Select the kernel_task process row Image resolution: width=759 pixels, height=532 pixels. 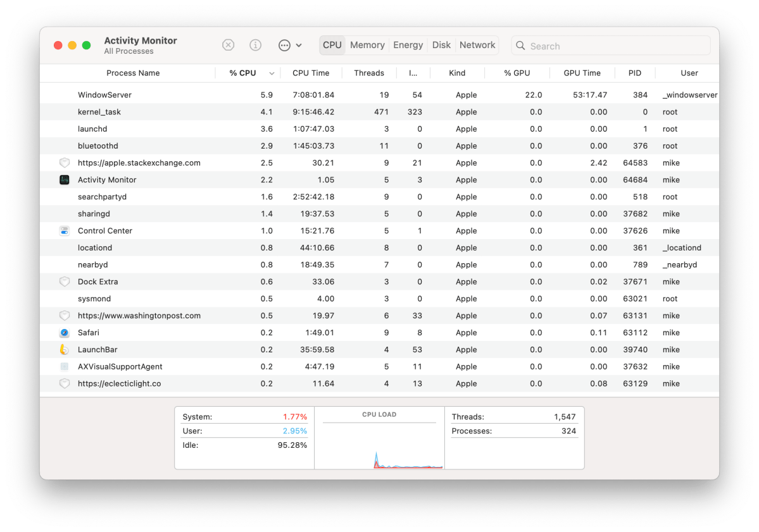pos(380,112)
